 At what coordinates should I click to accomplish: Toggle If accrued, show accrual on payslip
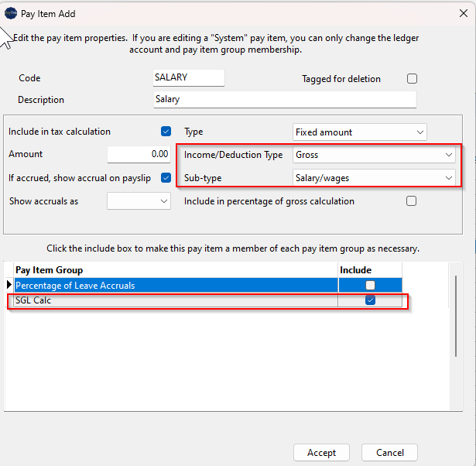[x=166, y=177]
